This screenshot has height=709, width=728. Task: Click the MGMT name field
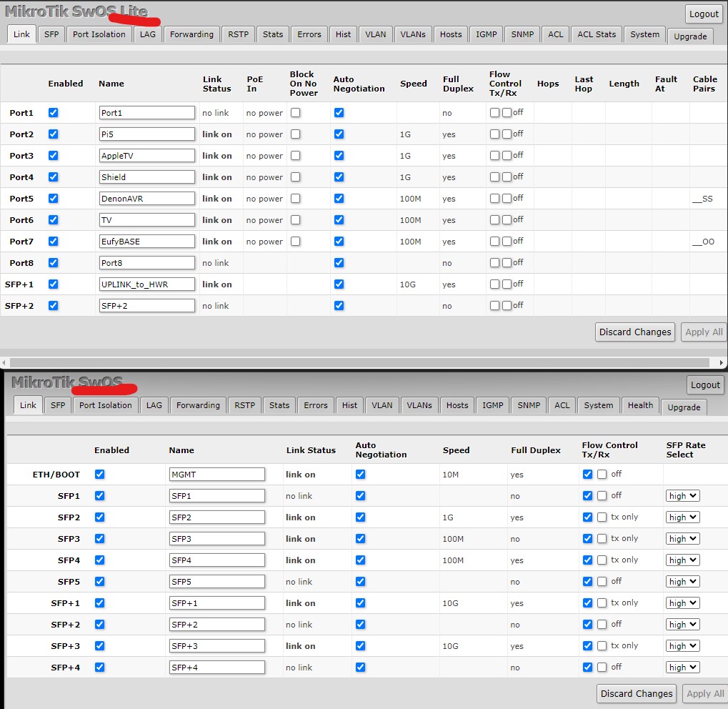point(216,475)
